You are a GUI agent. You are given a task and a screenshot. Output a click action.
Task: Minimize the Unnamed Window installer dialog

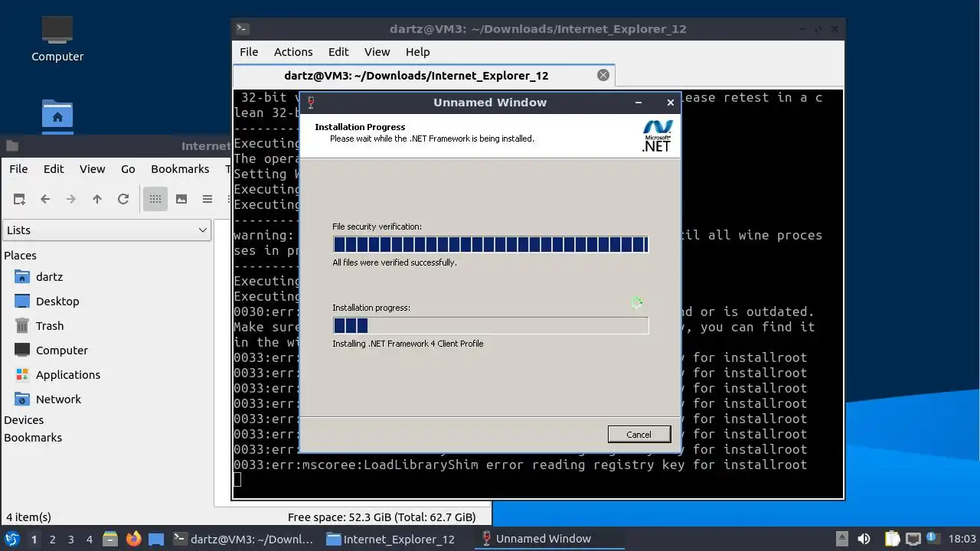pos(639,103)
